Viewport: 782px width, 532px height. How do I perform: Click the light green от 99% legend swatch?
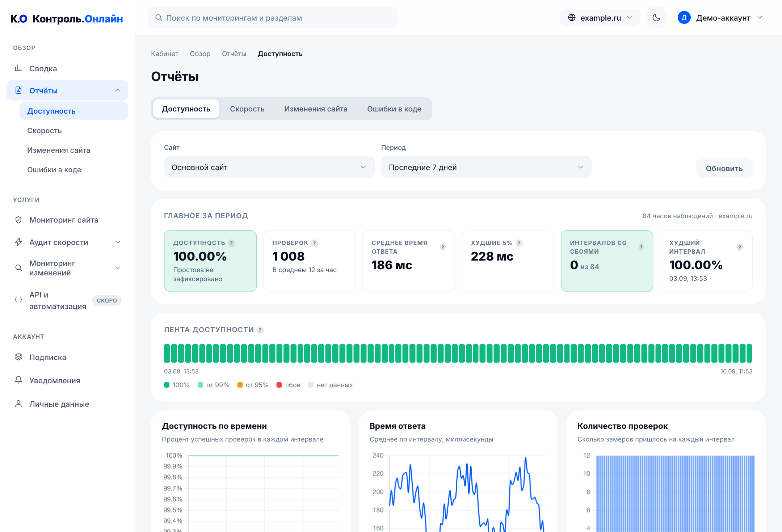[200, 385]
